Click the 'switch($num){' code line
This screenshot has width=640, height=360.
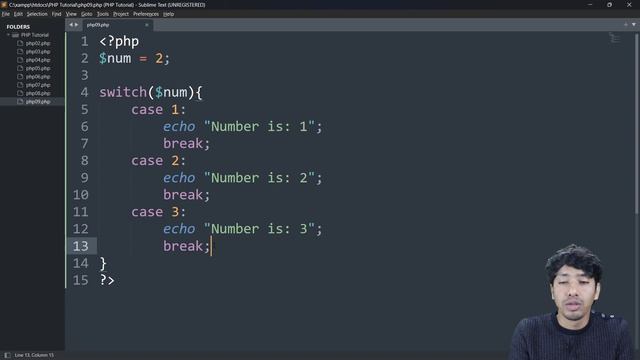(x=151, y=92)
